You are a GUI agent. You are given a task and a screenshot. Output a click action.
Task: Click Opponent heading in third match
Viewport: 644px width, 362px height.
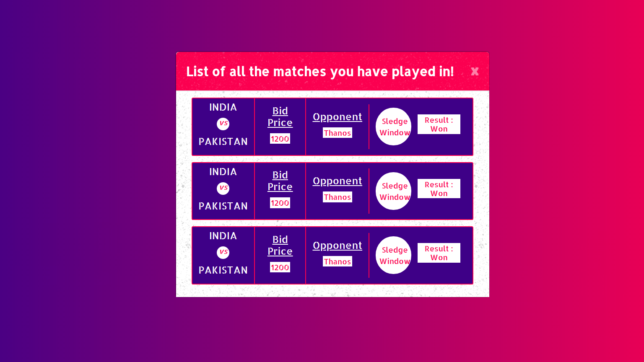[x=338, y=246]
